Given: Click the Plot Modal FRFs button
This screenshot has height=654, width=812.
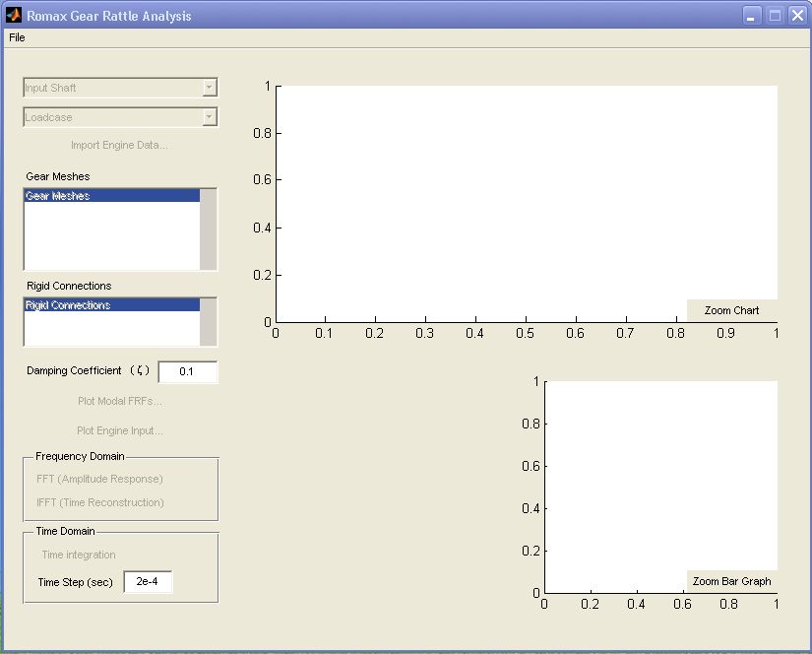Looking at the screenshot, I should (120, 401).
